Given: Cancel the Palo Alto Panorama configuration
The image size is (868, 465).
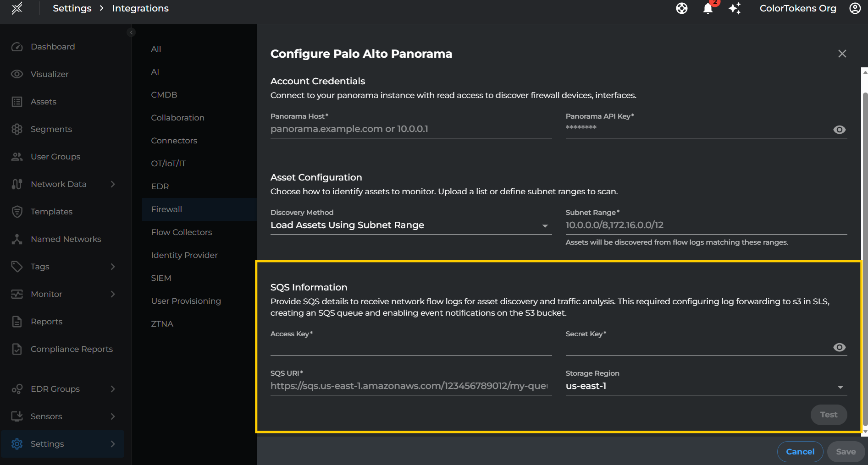Looking at the screenshot, I should pyautogui.click(x=800, y=451).
